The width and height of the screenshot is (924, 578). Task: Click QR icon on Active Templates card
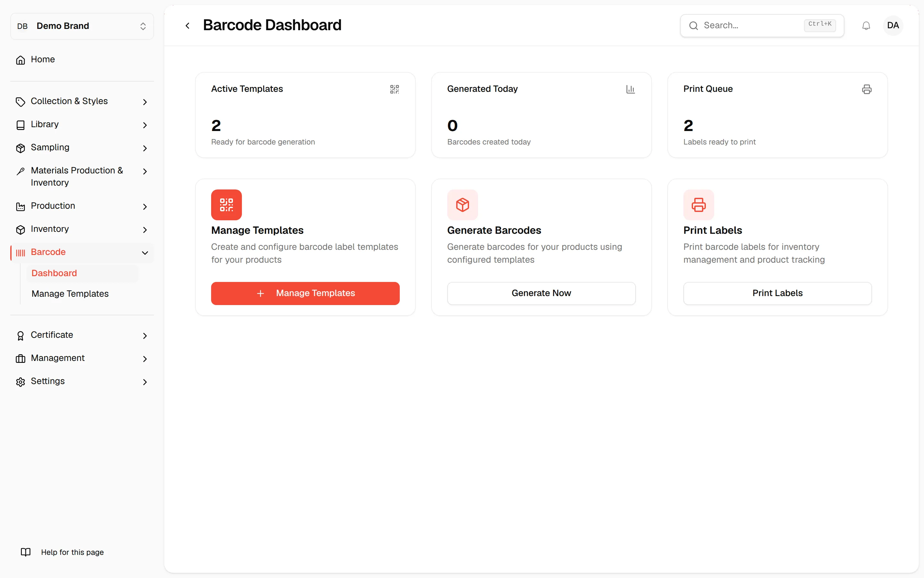tap(394, 89)
